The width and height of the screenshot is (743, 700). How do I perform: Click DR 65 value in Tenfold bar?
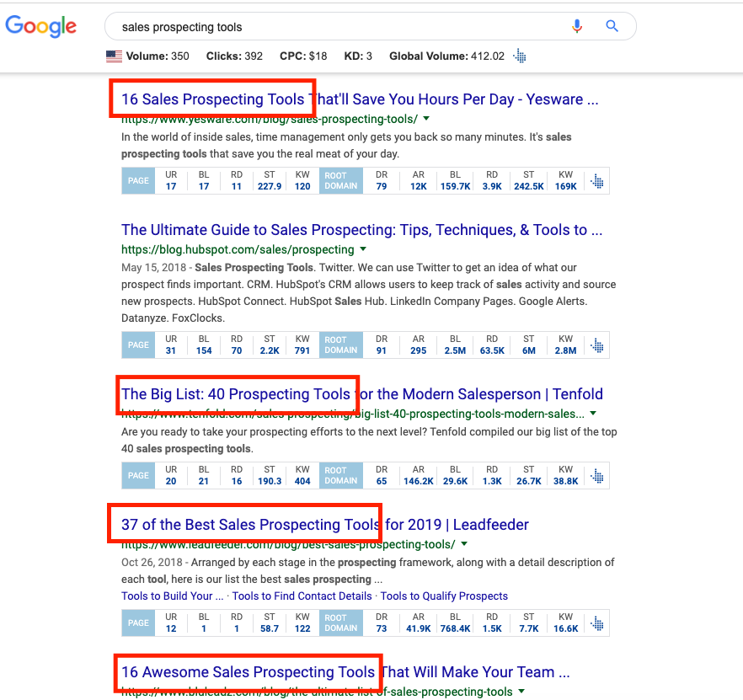point(382,482)
